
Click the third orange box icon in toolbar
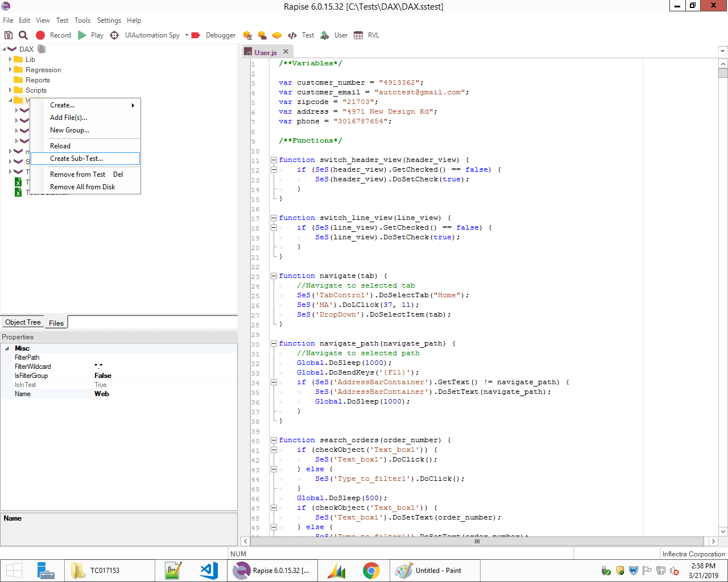tap(277, 35)
